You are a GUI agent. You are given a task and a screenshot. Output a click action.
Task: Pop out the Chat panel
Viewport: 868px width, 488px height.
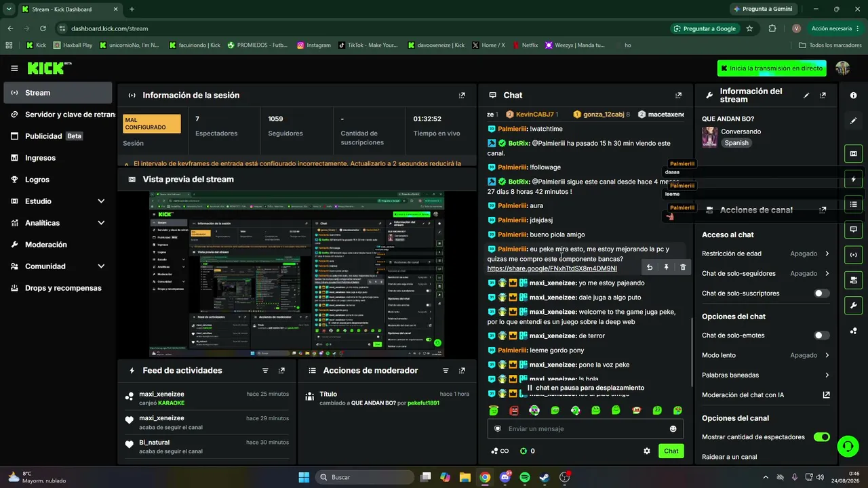tap(678, 96)
